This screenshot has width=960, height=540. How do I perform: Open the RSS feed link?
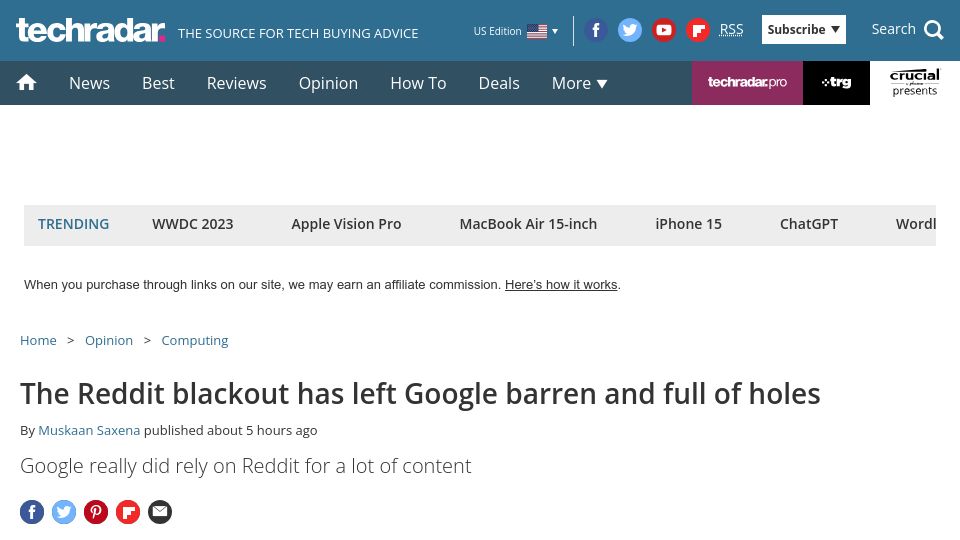click(x=731, y=29)
